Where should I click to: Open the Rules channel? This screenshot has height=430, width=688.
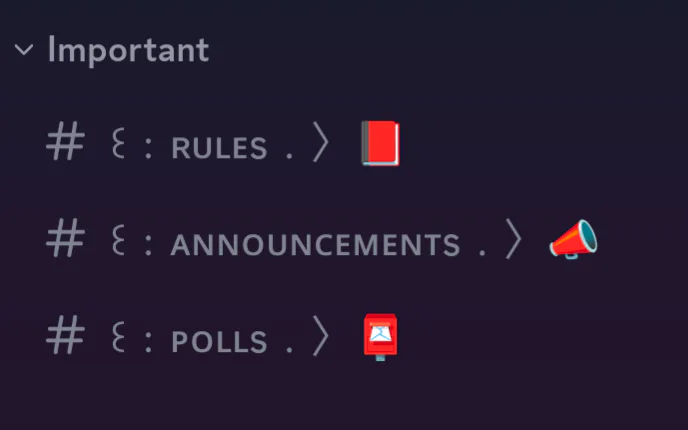tap(219, 149)
